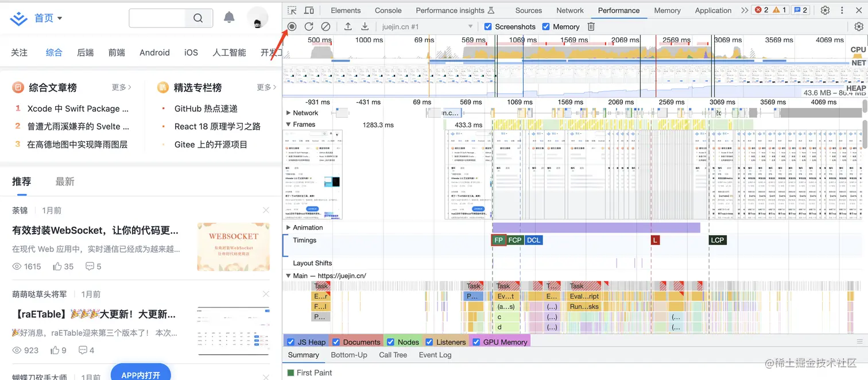Image resolution: width=868 pixels, height=380 pixels.
Task: Dismiss the raETable article card
Action: tap(266, 294)
